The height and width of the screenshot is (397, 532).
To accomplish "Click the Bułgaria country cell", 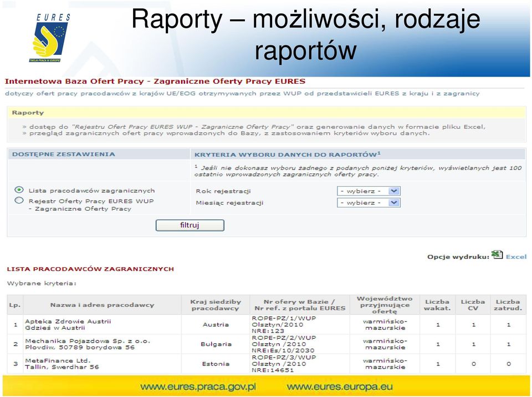I will [216, 344].
